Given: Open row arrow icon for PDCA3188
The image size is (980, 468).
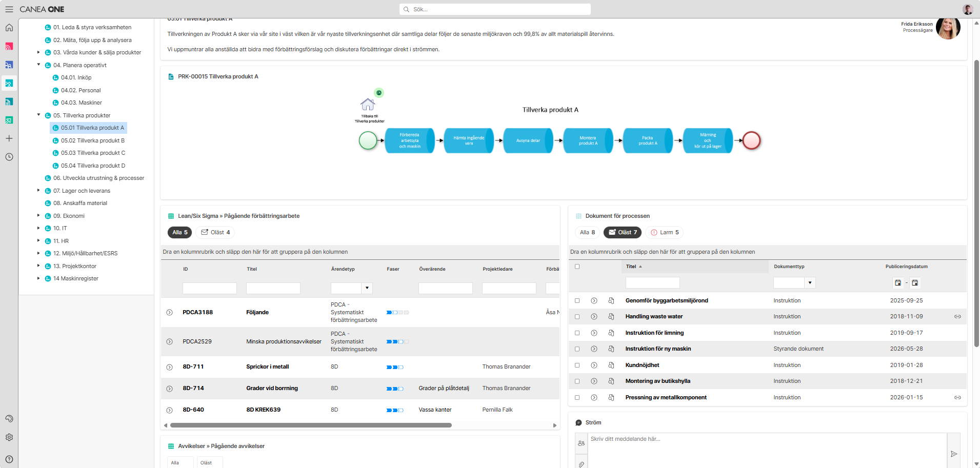Looking at the screenshot, I should tap(170, 312).
